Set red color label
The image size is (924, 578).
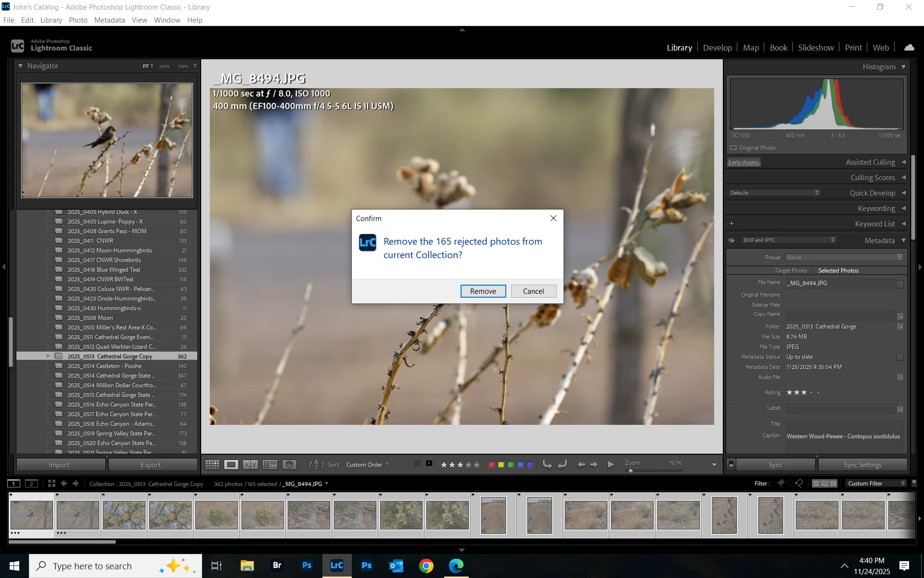click(491, 465)
